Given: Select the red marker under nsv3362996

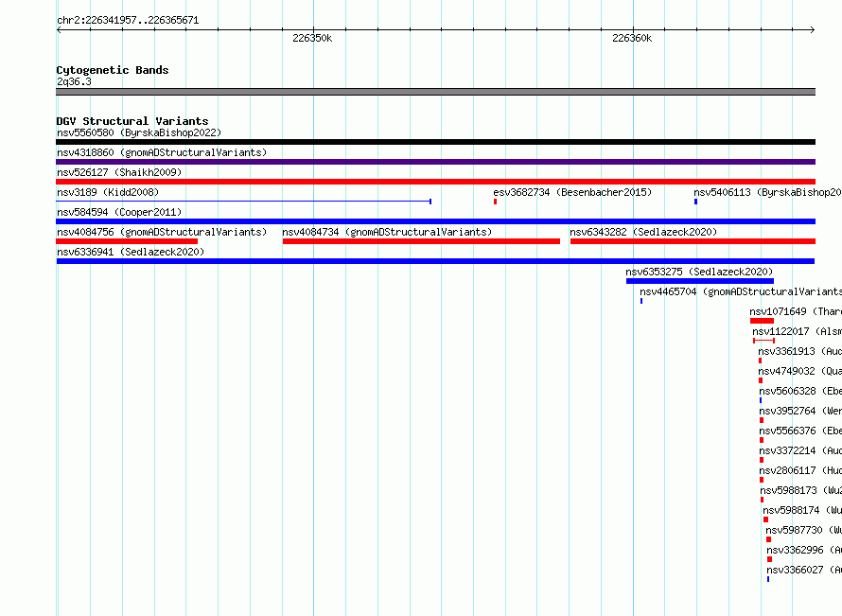Looking at the screenshot, I should 769,559.
